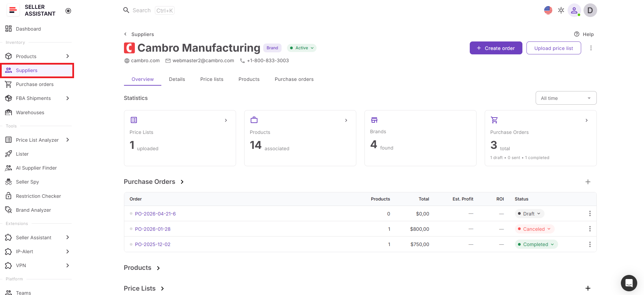Open the chat support bubble

(629, 283)
